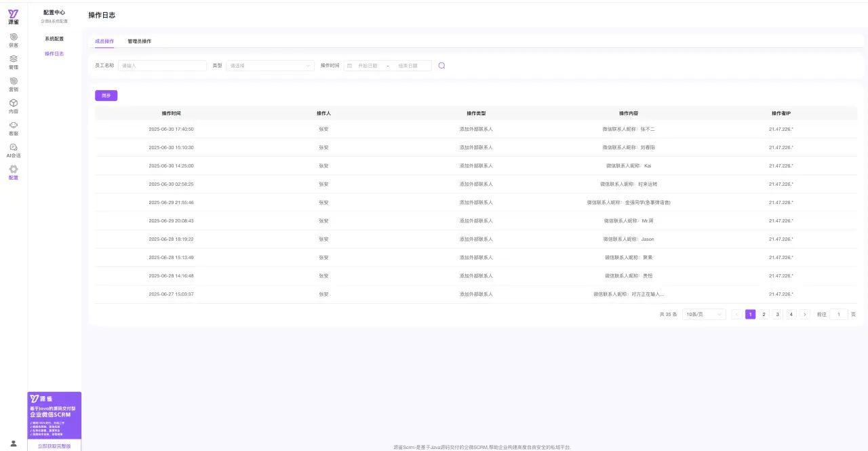Screen dimensions: 868x451
Task: Go to page 2
Action: point(764,315)
